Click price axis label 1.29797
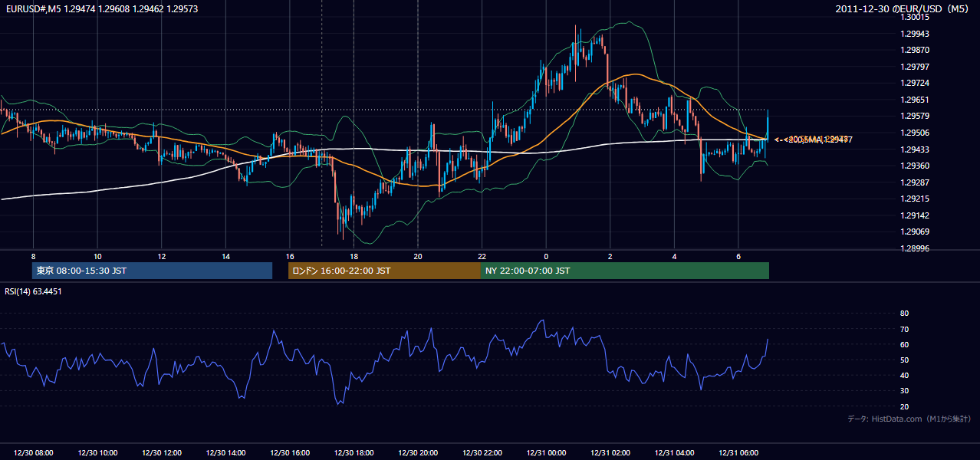Viewport: 980px width, 460px height. [x=915, y=67]
